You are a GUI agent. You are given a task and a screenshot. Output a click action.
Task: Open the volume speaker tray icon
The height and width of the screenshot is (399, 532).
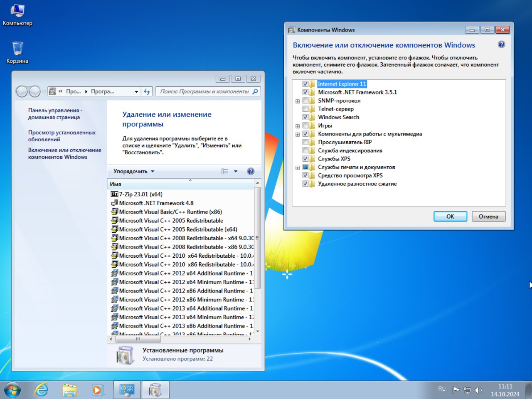click(478, 390)
